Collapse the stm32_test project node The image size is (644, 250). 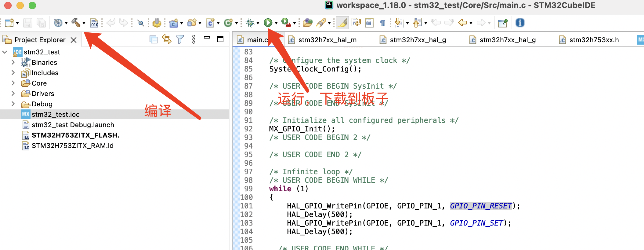click(5, 52)
